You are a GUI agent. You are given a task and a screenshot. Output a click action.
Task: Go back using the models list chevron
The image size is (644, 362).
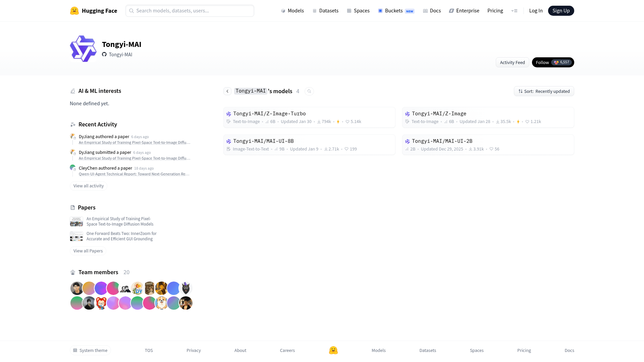tap(227, 91)
